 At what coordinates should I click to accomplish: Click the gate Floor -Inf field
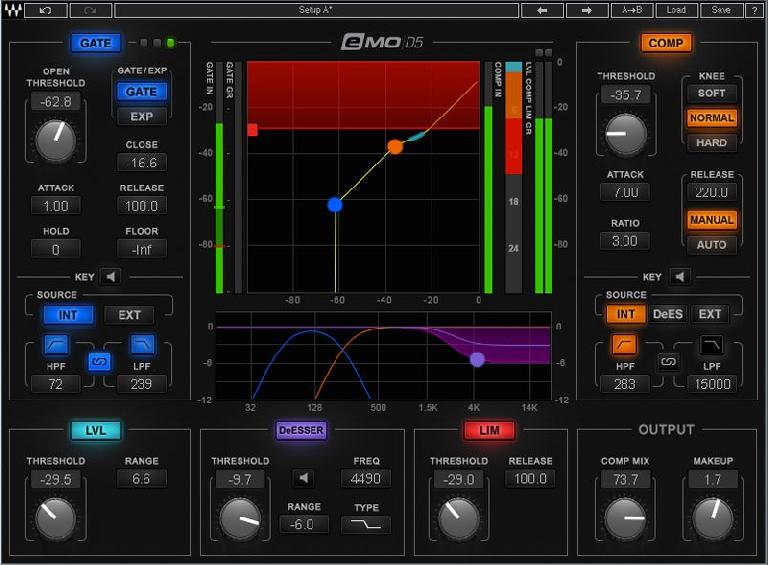point(142,249)
